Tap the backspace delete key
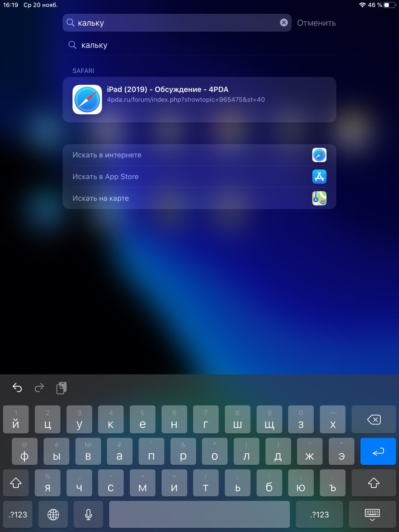The image size is (399, 532). [x=374, y=420]
